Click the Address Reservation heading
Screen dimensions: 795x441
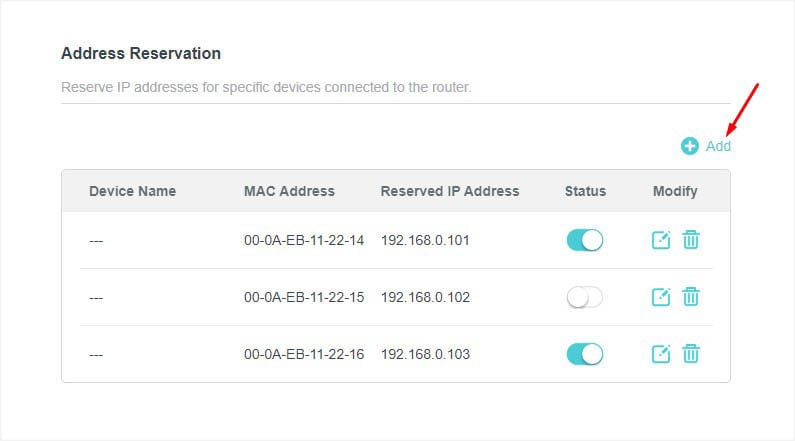pos(141,53)
